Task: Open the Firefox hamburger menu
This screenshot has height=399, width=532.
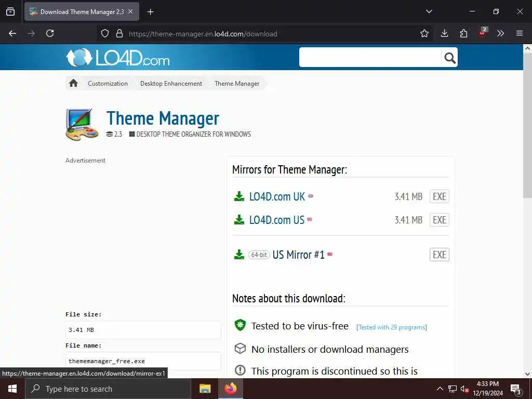Action: (x=520, y=33)
